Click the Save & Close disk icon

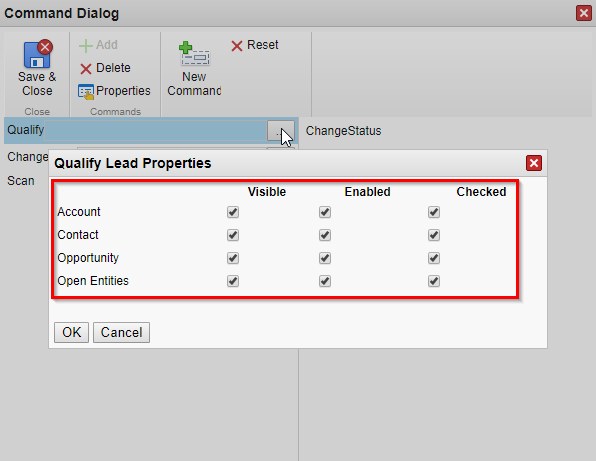click(38, 54)
